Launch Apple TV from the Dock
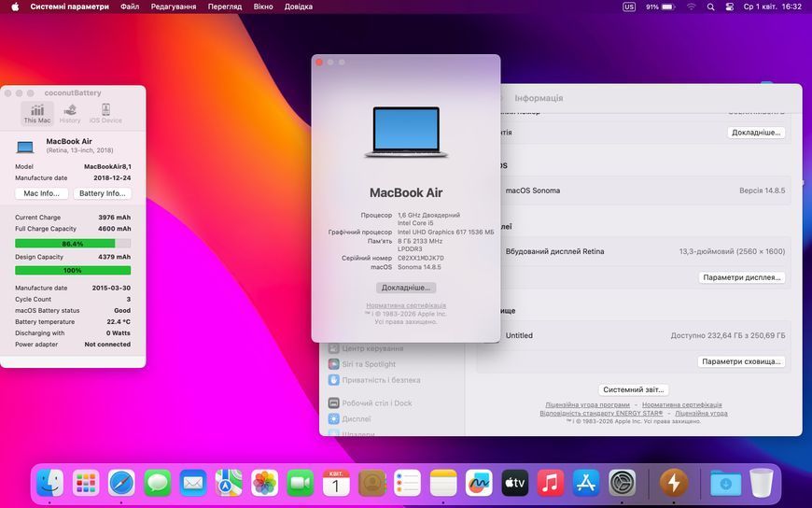Viewport: 812px width, 508px height. (x=515, y=484)
